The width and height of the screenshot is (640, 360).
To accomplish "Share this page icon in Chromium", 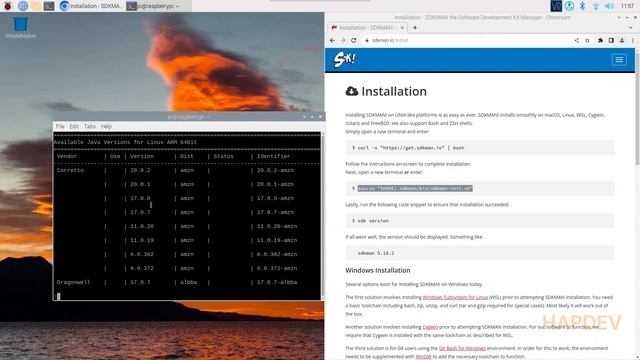I will tap(576, 40).
